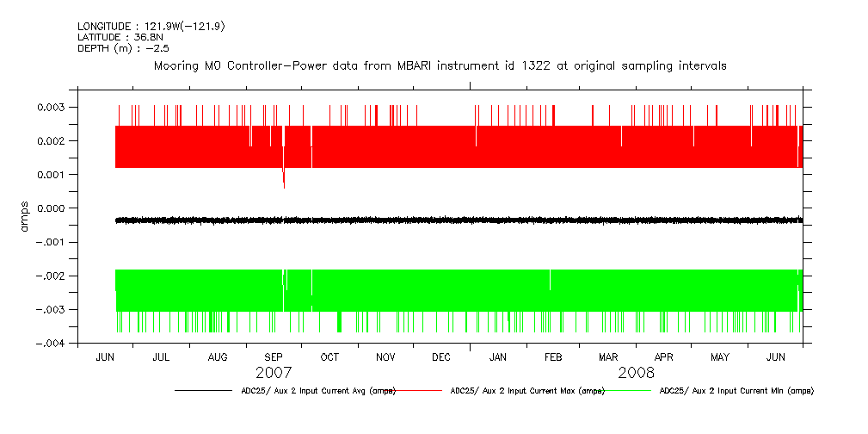Click the SEP month label on x-axis
The image size is (868, 434).
(x=274, y=357)
